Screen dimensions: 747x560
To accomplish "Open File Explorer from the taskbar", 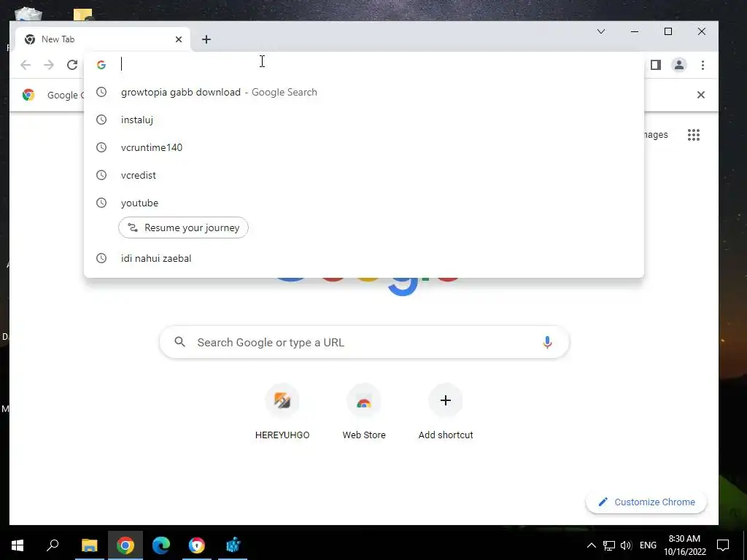I will 89,545.
